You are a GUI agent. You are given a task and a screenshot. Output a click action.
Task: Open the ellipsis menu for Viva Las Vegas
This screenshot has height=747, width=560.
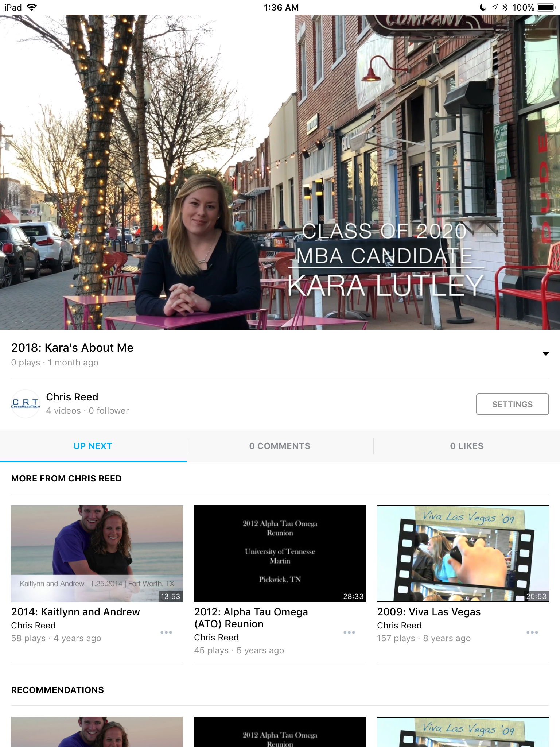pyautogui.click(x=532, y=632)
